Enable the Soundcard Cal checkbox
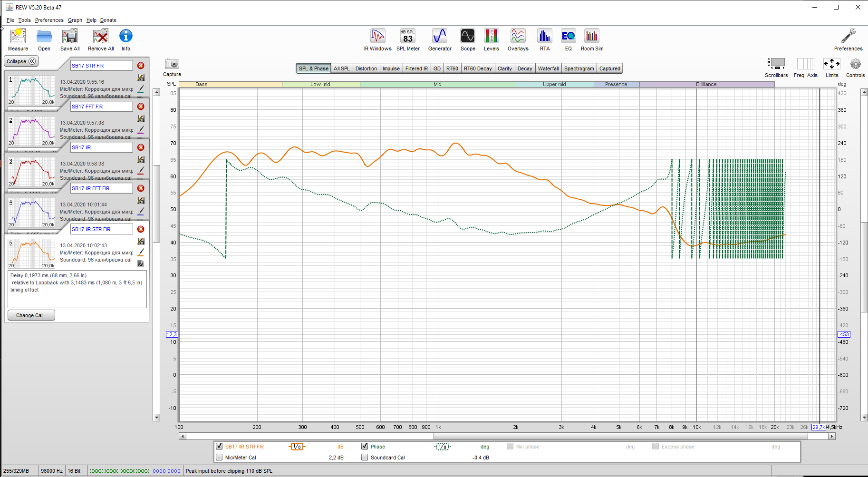Image resolution: width=868 pixels, height=477 pixels. pos(365,458)
